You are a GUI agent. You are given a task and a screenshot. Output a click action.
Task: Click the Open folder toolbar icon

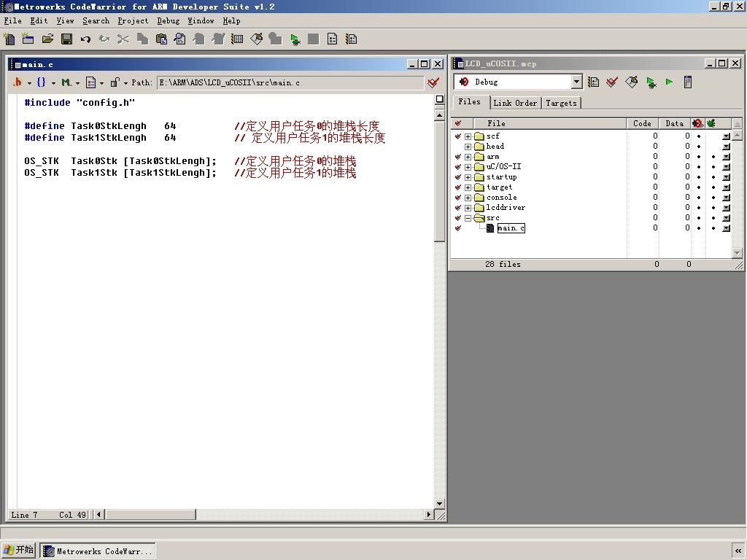[47, 39]
